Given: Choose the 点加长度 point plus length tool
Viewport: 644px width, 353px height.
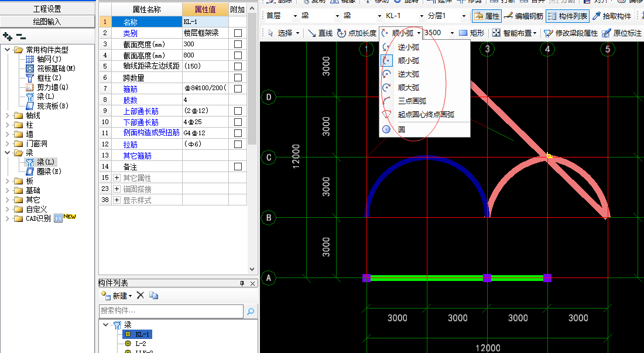Looking at the screenshot, I should coord(357,33).
